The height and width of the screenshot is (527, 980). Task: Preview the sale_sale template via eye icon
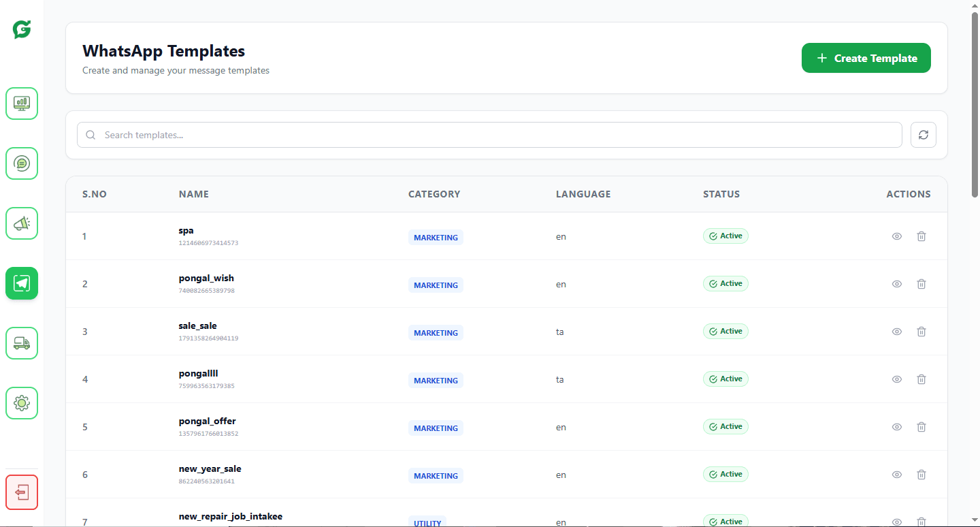[x=897, y=332]
